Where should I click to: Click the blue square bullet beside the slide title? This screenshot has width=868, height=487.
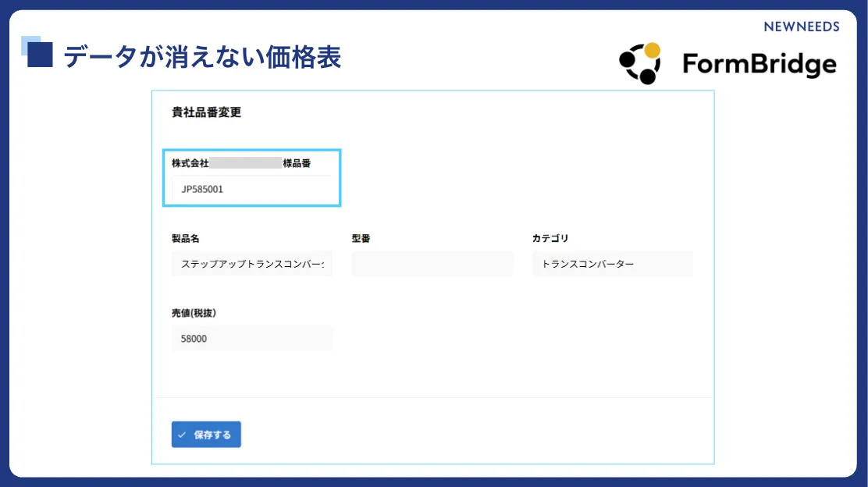tap(38, 55)
